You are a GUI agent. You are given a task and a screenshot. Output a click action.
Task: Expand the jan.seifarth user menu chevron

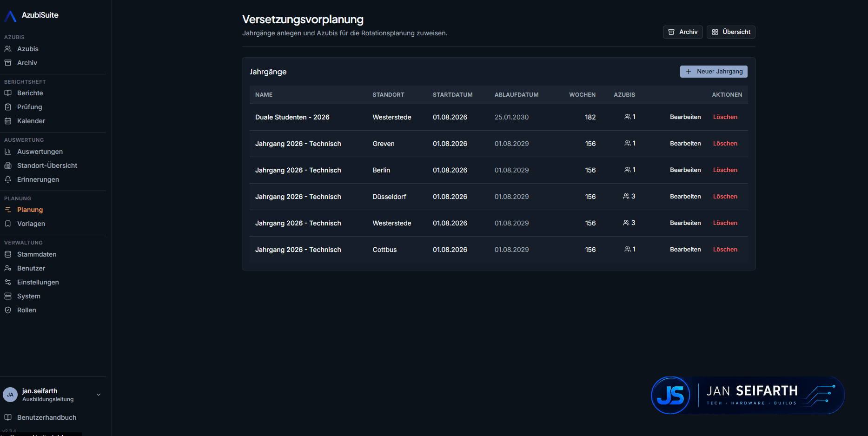(99, 395)
